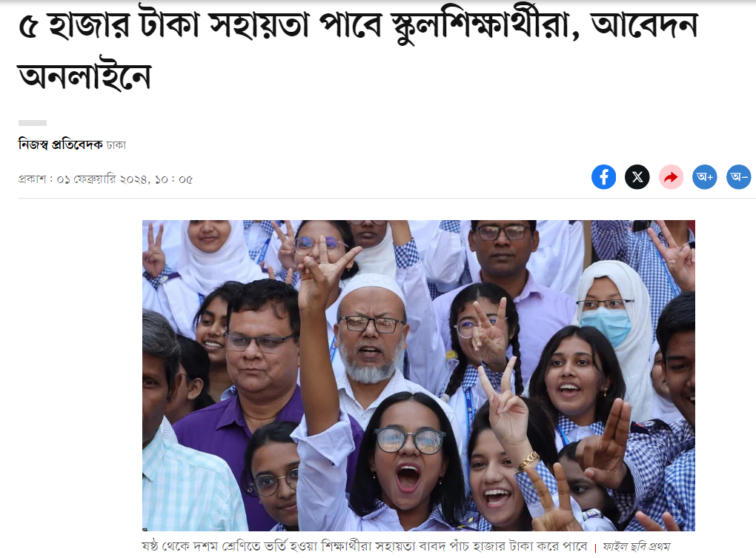Click the প্রকাশ label before the date
This screenshot has width=756, height=558.
(x=33, y=179)
